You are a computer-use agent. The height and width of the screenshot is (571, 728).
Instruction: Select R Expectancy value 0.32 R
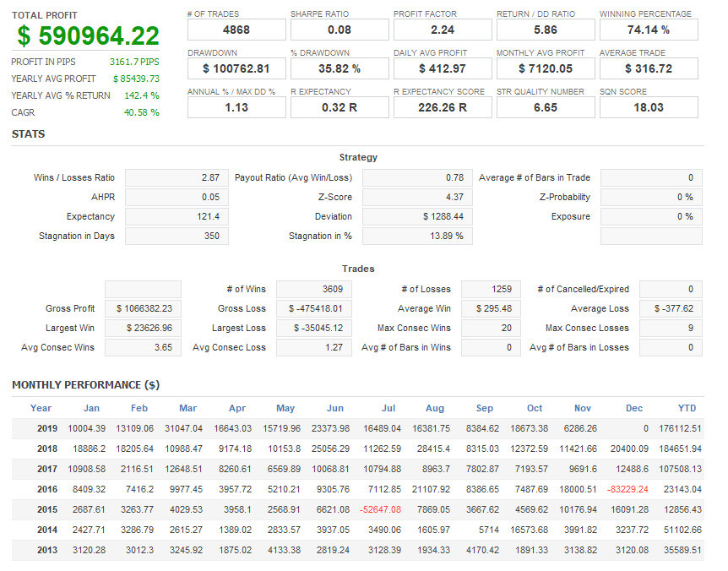[340, 108]
